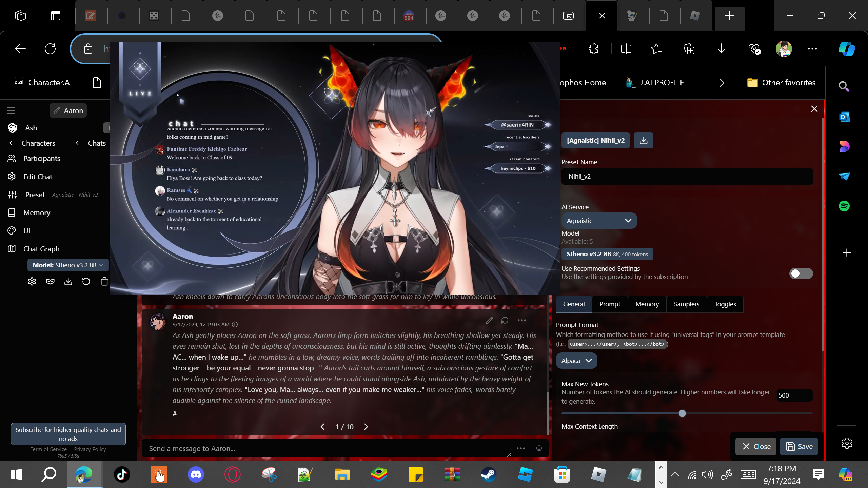
Task: Open the Toggles tab
Action: [x=725, y=304]
